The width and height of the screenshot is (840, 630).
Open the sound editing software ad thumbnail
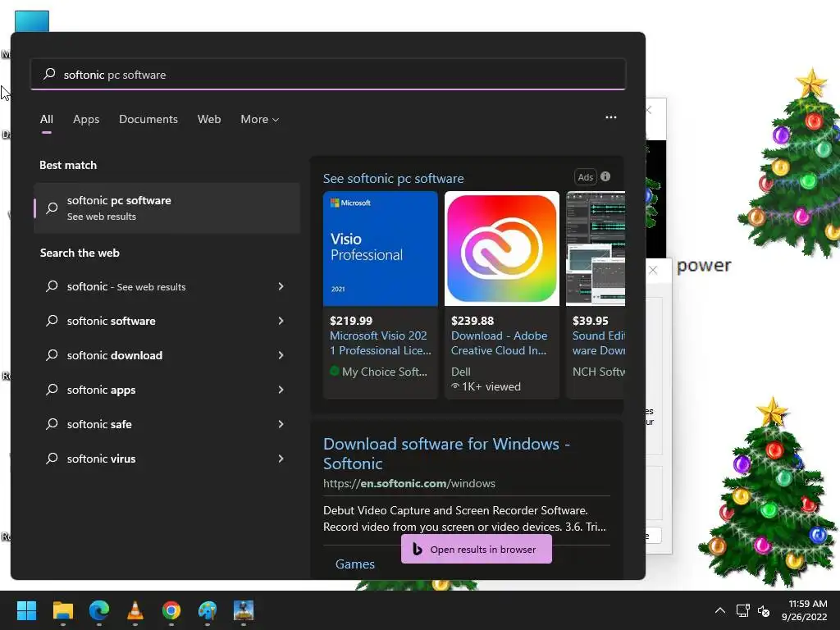pos(596,249)
